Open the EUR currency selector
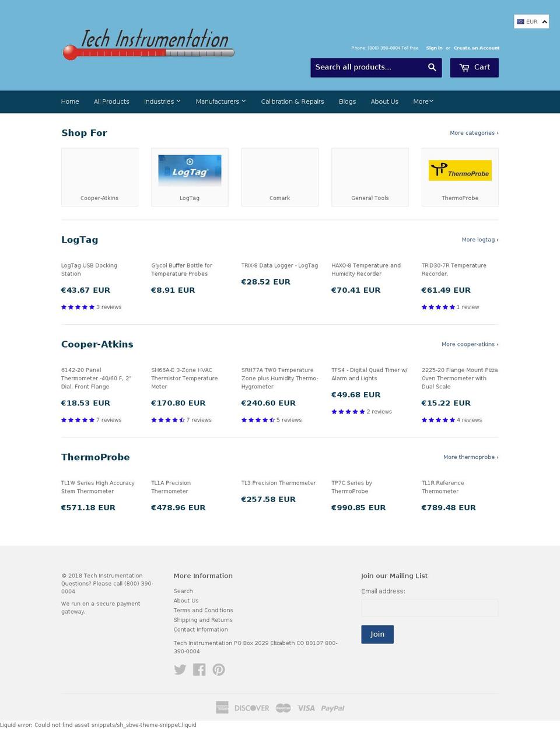The width and height of the screenshot is (560, 729). pos(531,22)
